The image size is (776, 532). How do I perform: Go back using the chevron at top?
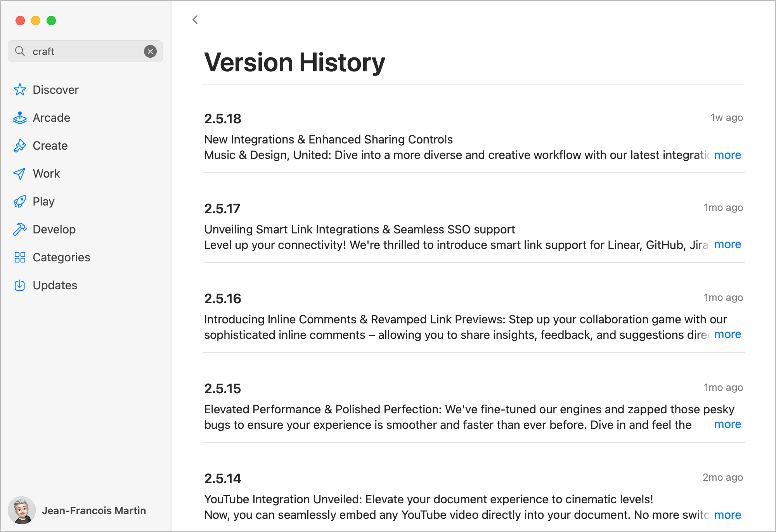click(x=195, y=20)
